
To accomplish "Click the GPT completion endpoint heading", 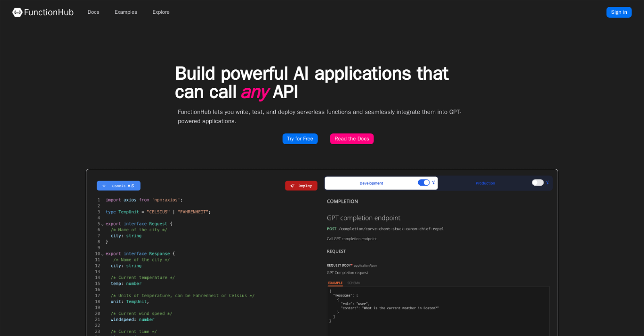I will (x=363, y=218).
